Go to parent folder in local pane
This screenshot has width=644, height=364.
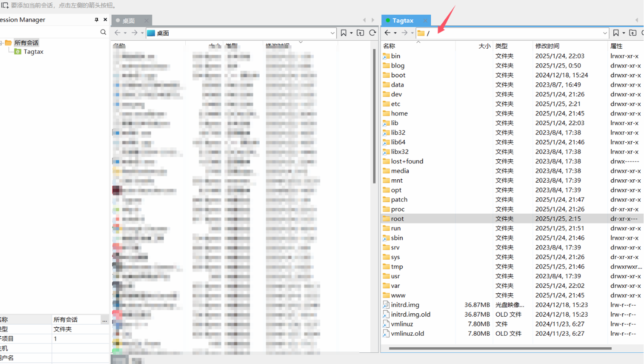click(360, 33)
